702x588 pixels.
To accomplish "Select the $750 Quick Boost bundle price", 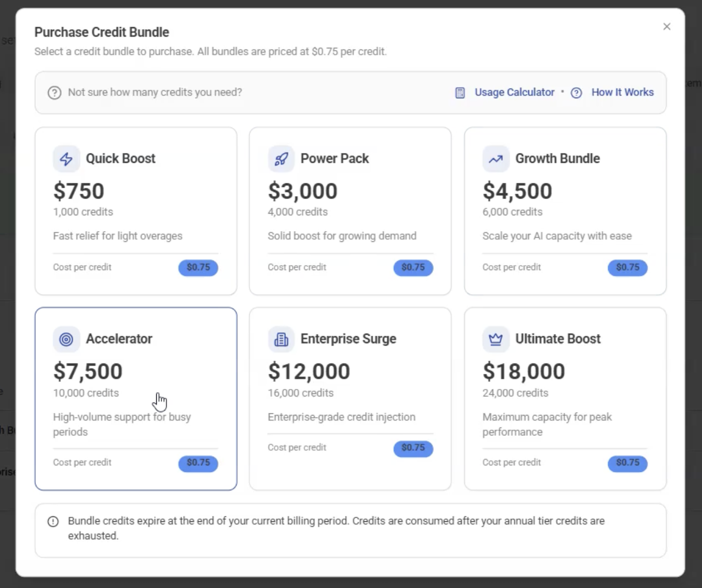I will [x=79, y=191].
